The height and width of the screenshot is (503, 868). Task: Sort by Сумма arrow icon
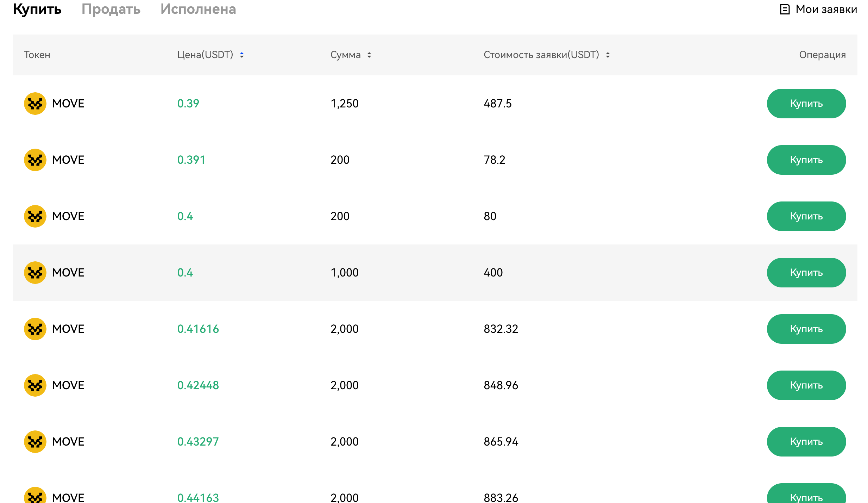[x=369, y=55]
